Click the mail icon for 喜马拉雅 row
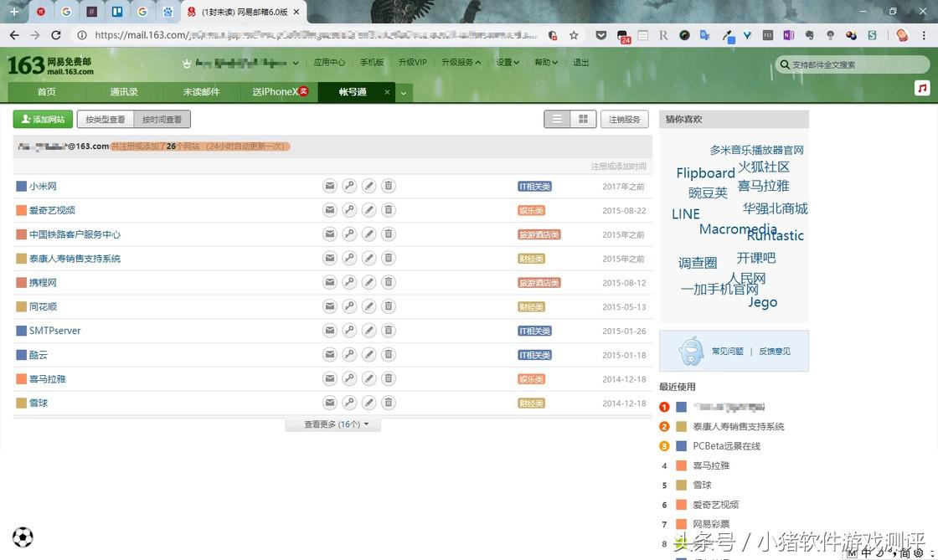Screen dimensions: 938x560 pos(330,378)
